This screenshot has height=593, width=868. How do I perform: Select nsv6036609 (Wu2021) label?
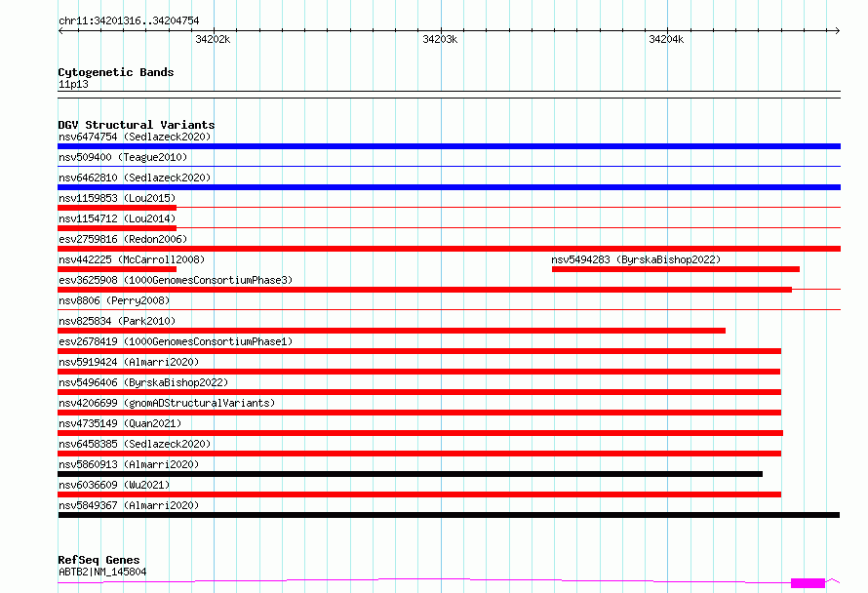[x=114, y=485]
